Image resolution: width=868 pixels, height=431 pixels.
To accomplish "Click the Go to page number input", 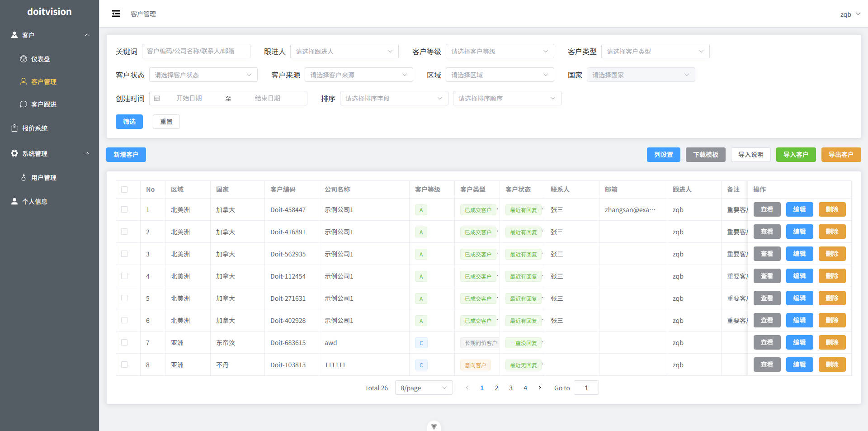I will point(586,388).
